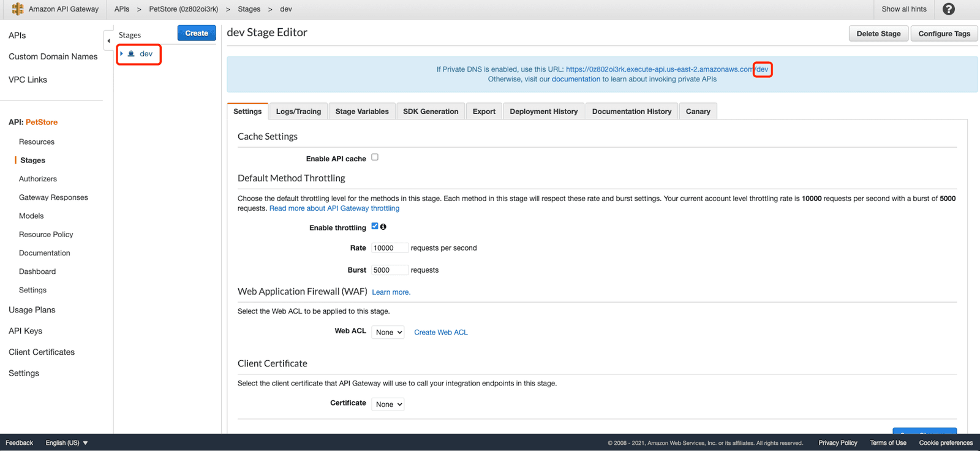Click the PetStore API name link
Viewport: 980px width, 451px height.
[x=42, y=122]
